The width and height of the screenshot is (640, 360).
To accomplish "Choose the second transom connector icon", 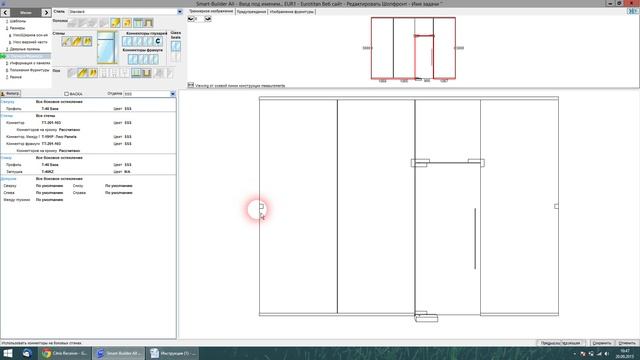I will [x=143, y=59].
